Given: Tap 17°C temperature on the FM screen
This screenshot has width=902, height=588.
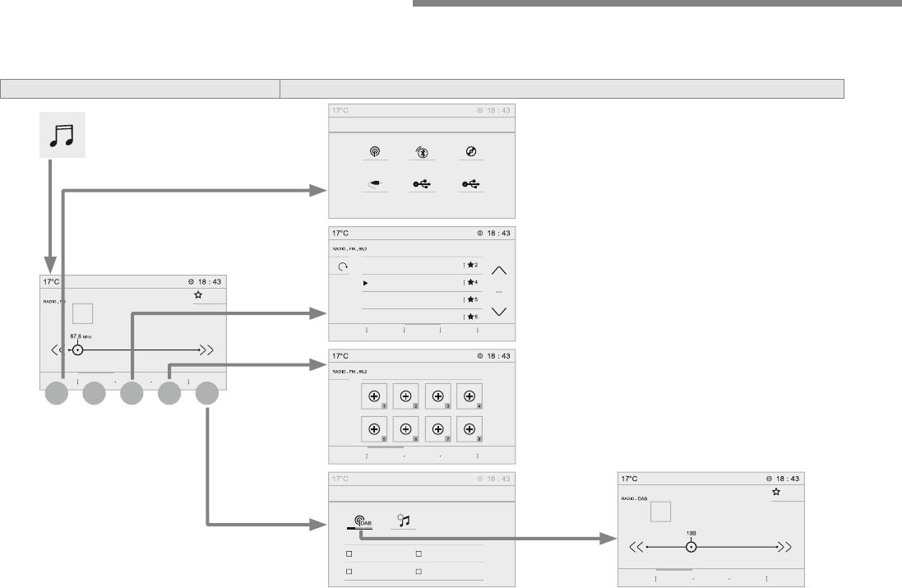Looking at the screenshot, I should click(x=51, y=282).
